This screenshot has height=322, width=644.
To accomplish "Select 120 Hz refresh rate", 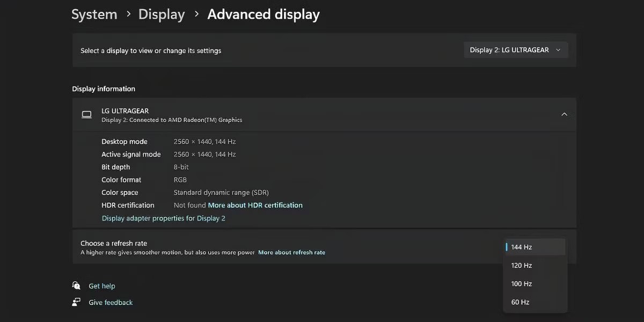I will 535,265.
